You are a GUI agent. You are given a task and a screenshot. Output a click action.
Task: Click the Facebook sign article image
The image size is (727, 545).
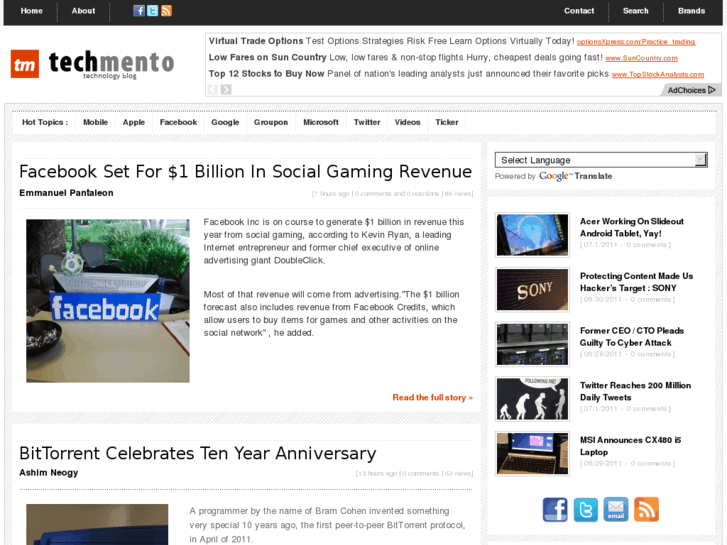coord(108,301)
